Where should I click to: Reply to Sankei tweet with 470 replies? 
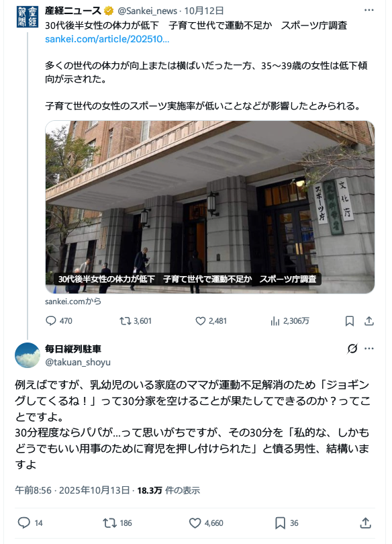[x=59, y=321]
